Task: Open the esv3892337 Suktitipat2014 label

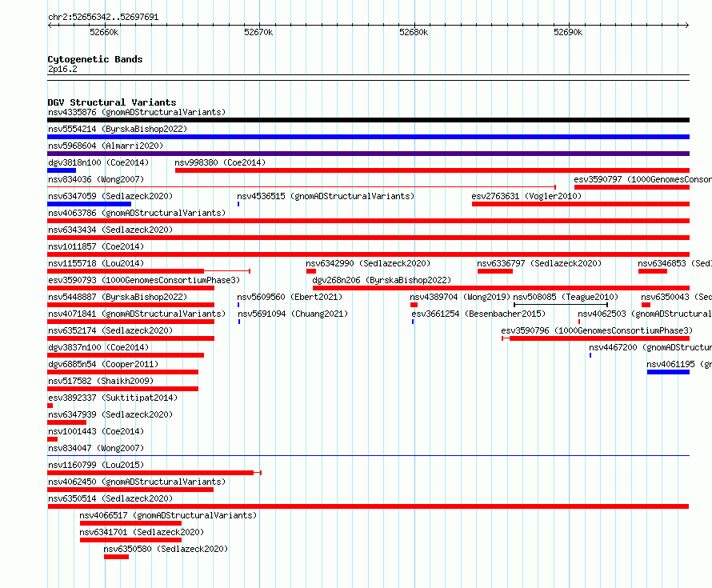Action: tap(113, 398)
